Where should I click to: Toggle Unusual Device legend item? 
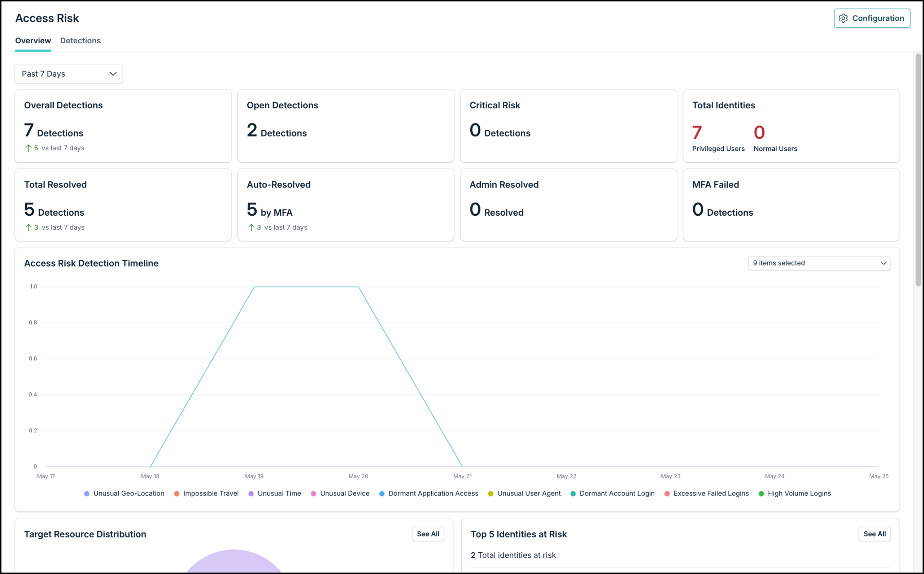point(340,493)
